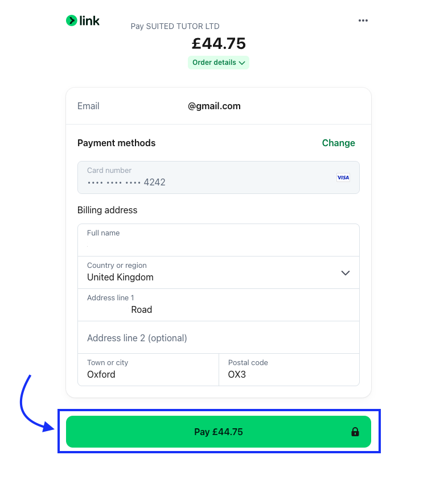Screen dimensions: 448x484
Task: Expand the Order details dropdown
Action: [219, 63]
